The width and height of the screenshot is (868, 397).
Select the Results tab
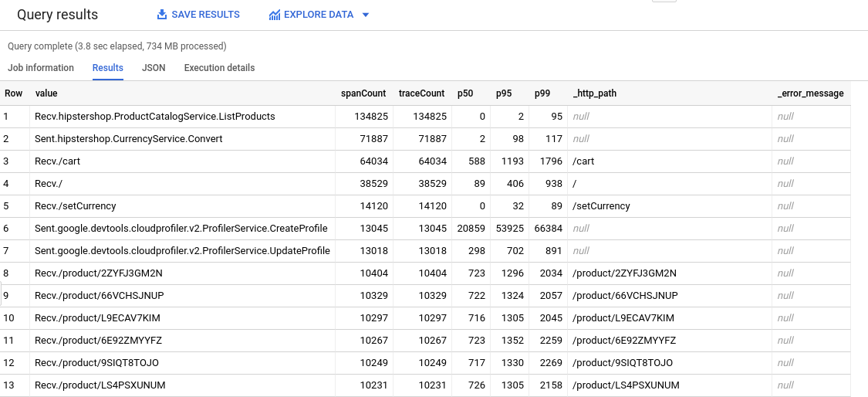point(108,68)
